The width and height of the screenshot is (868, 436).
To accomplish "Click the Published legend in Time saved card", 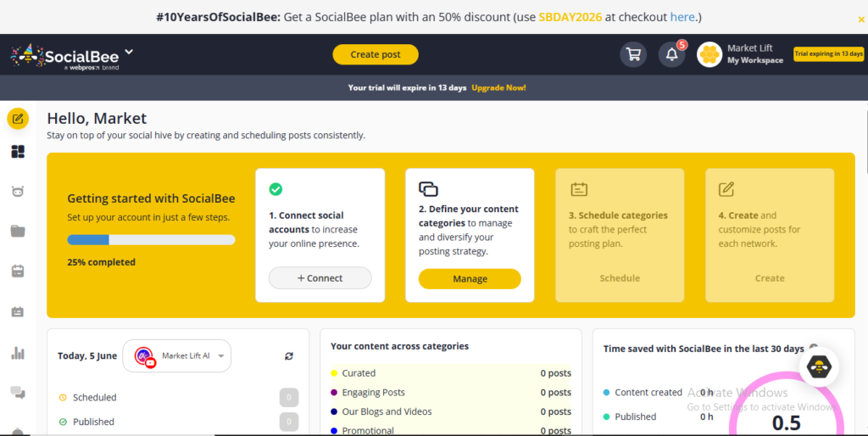I will coord(630,416).
